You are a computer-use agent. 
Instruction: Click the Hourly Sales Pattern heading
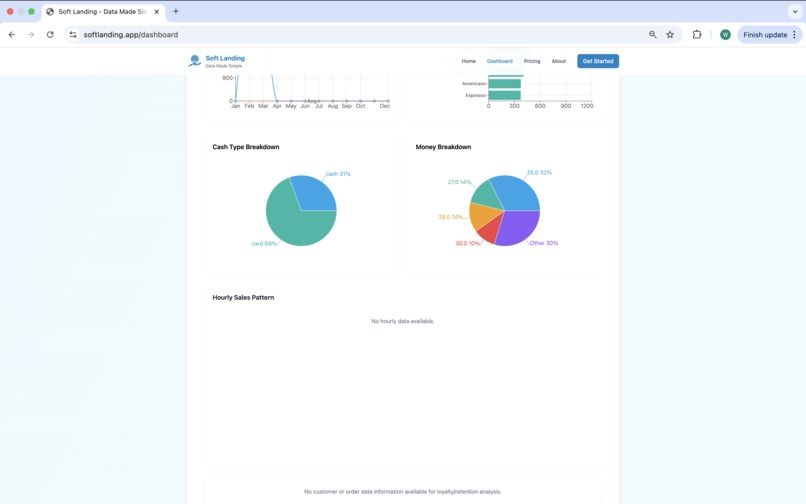(x=243, y=298)
